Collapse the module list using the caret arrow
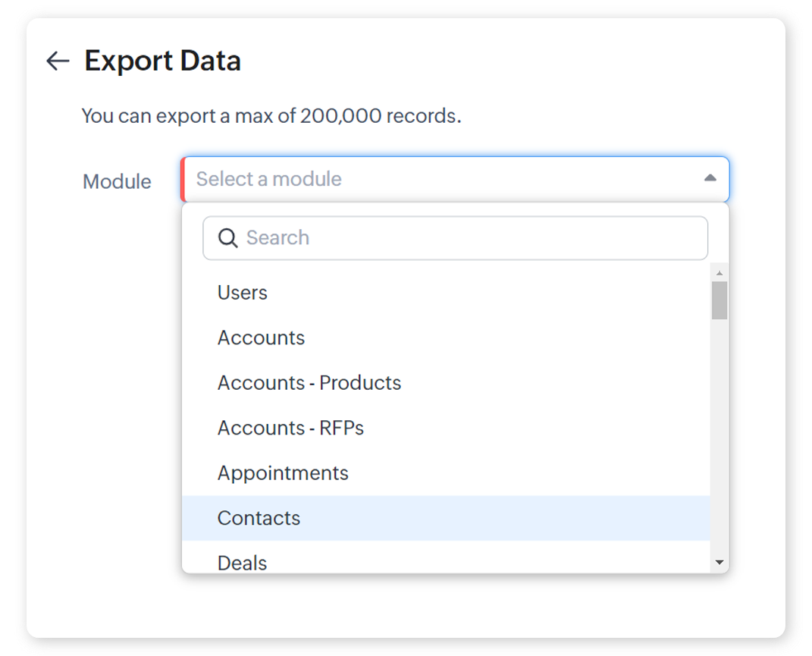This screenshot has width=812, height=656. (710, 178)
